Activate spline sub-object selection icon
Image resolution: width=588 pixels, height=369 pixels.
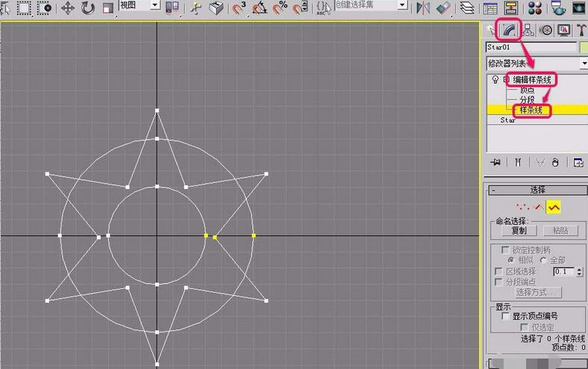(x=553, y=206)
